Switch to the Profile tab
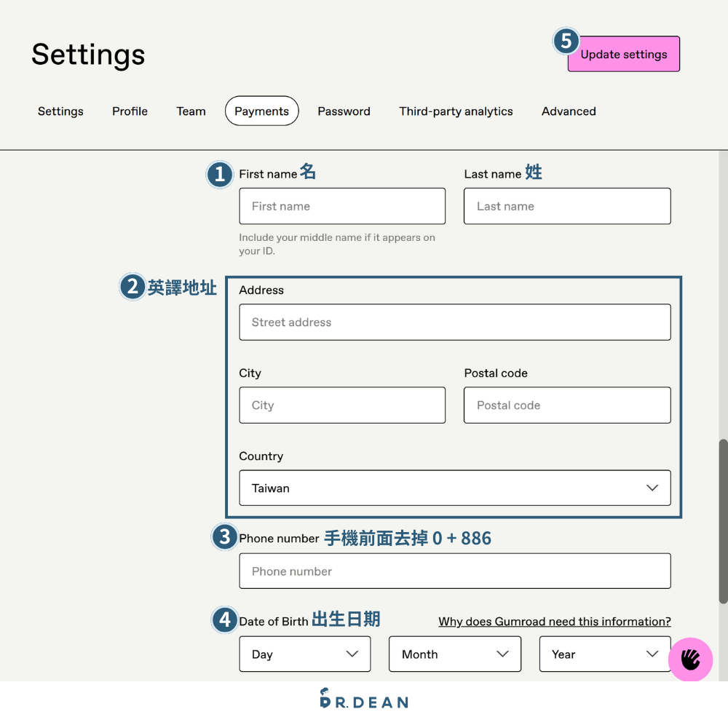Viewport: 728px width, 717px height. coord(130,111)
